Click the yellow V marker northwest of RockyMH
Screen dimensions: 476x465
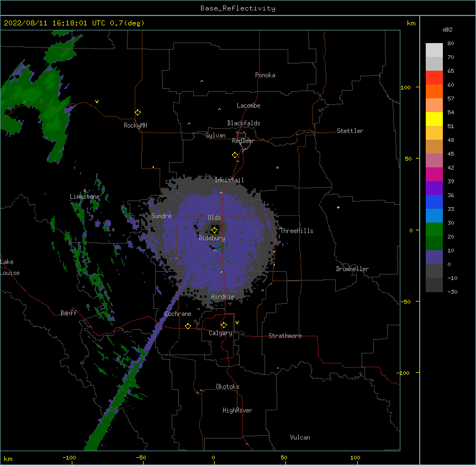pyautogui.click(x=97, y=102)
